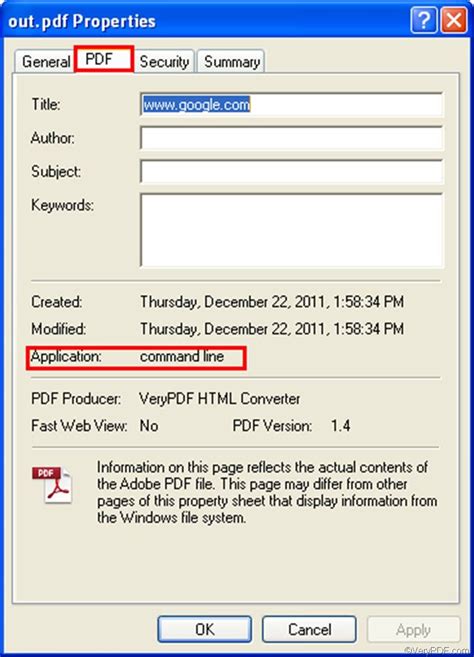Click the 'Application:' label
The image size is (474, 657).
pos(66,357)
